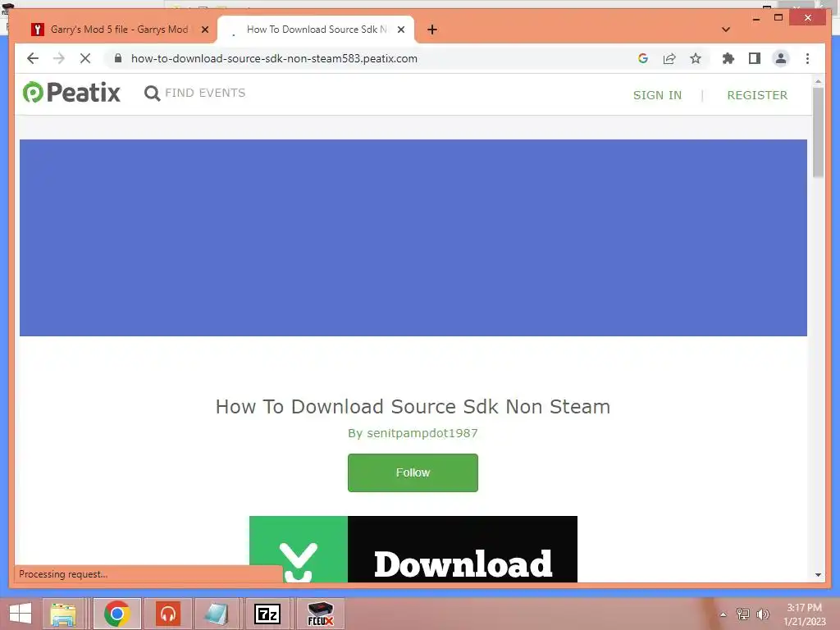Screen dimensions: 840x630
Task: Open the headphones app on the taskbar
Action: pyautogui.click(x=168, y=614)
